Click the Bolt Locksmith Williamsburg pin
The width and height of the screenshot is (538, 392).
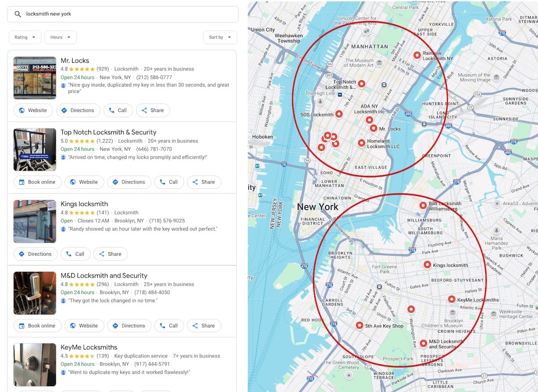point(423,205)
